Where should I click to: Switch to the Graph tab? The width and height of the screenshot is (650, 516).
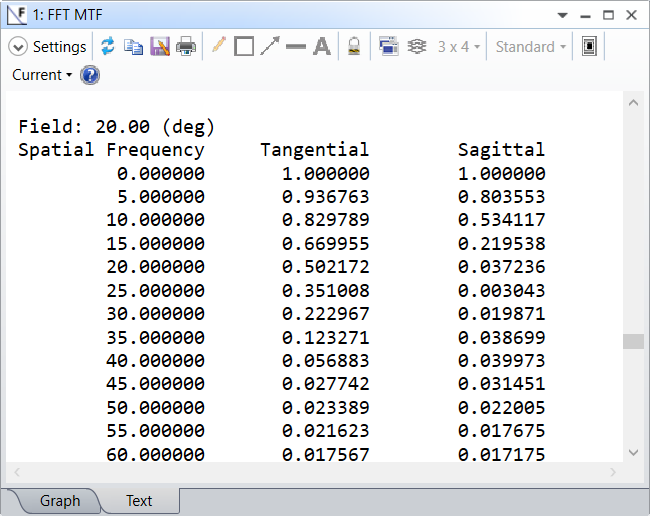[60, 501]
